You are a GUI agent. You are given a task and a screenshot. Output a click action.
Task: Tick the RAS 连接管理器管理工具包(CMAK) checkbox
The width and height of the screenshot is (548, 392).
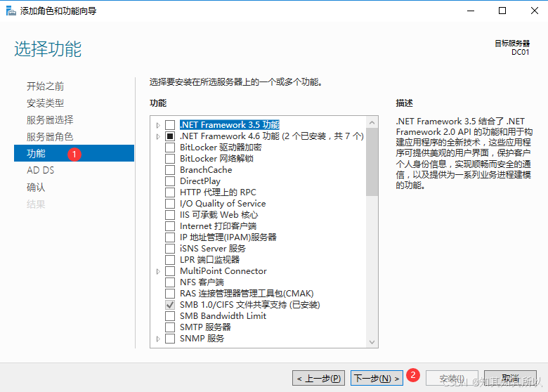point(170,294)
